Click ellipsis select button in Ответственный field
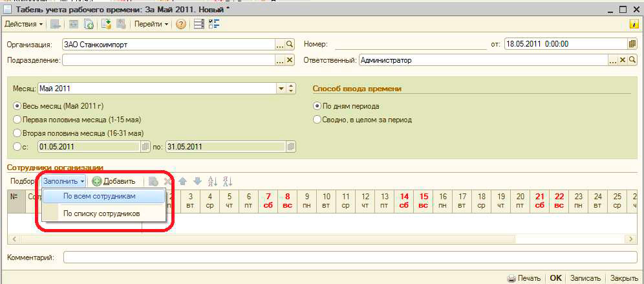Viewport: 644px width, 284px height. 613,60
